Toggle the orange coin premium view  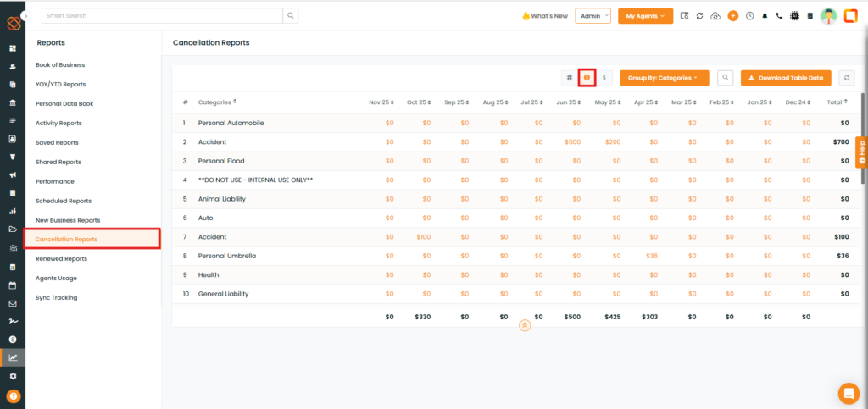(587, 78)
